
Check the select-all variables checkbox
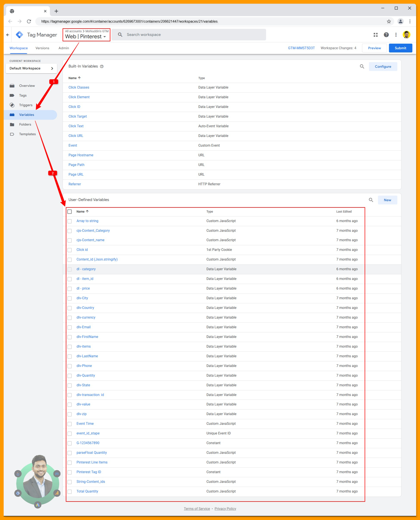(70, 211)
